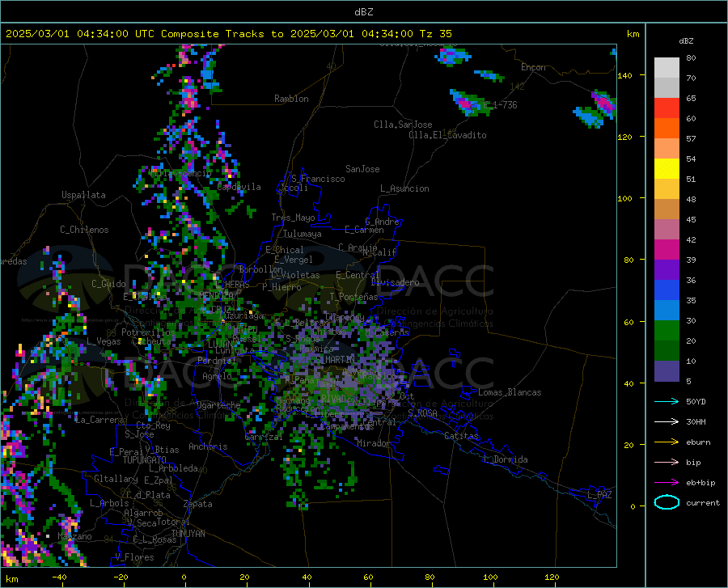Screen dimensions: 728x588
Task: Click the TUPUNGATO map label
Action: (145, 460)
